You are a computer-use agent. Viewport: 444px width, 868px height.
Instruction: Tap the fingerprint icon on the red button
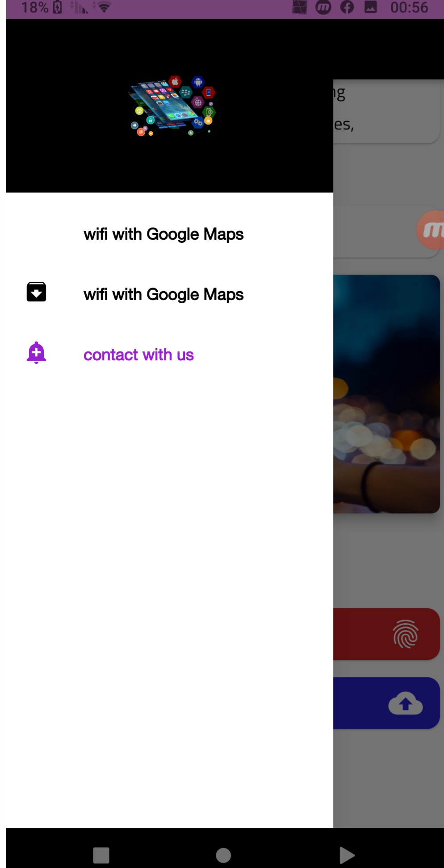405,634
